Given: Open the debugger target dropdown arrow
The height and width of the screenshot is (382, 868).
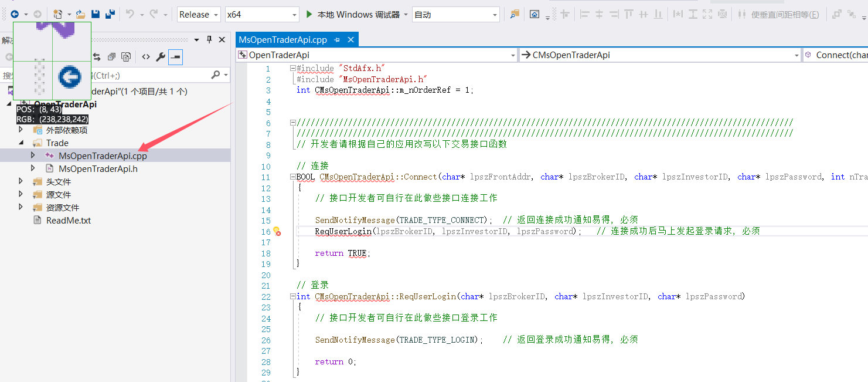Looking at the screenshot, I should click(x=406, y=15).
